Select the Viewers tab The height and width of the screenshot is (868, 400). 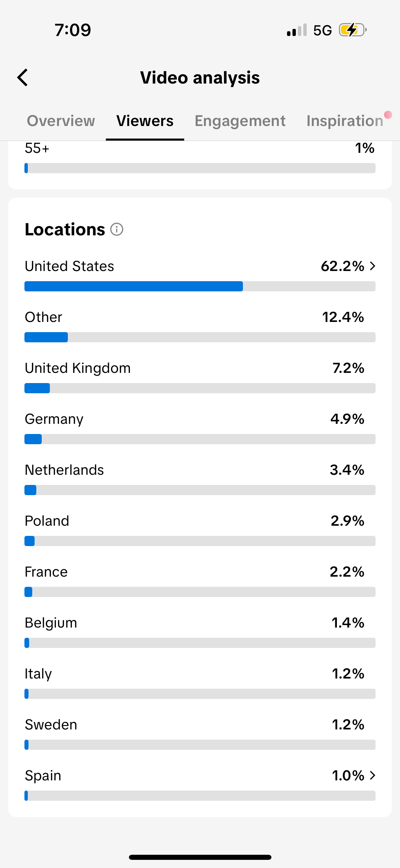tap(145, 121)
